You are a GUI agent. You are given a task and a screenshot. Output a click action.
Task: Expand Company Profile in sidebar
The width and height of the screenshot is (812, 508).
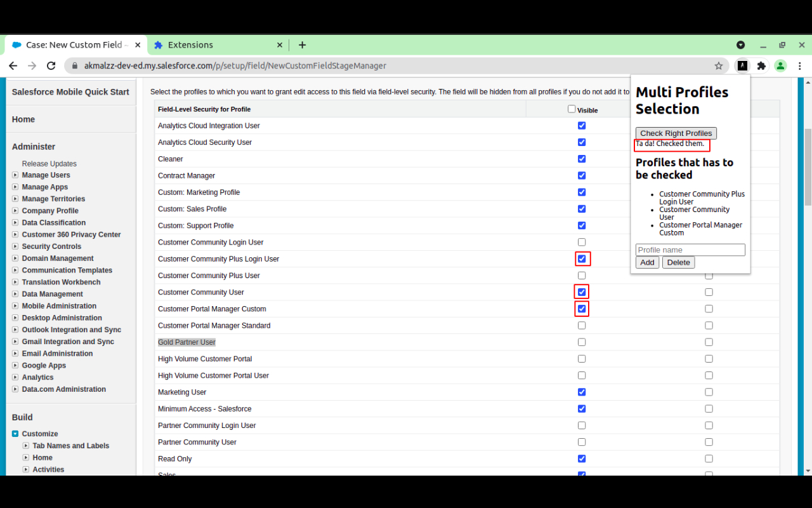15,211
